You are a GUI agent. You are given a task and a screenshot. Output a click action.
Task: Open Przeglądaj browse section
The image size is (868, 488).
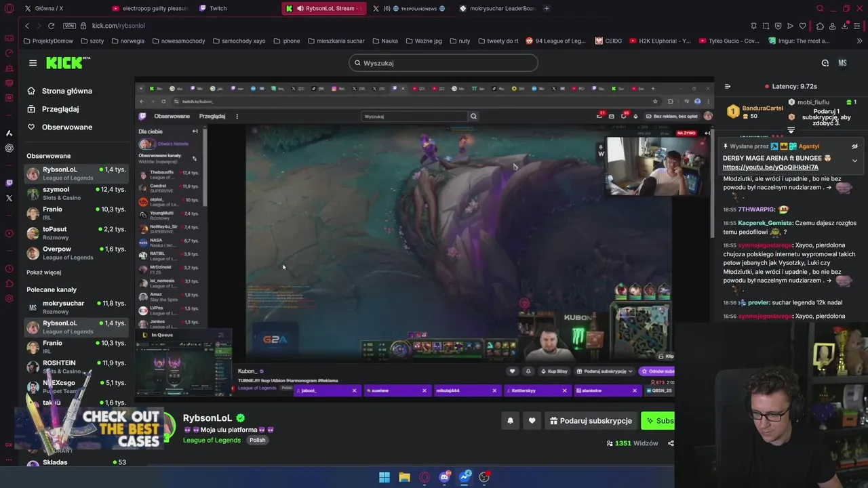60,109
